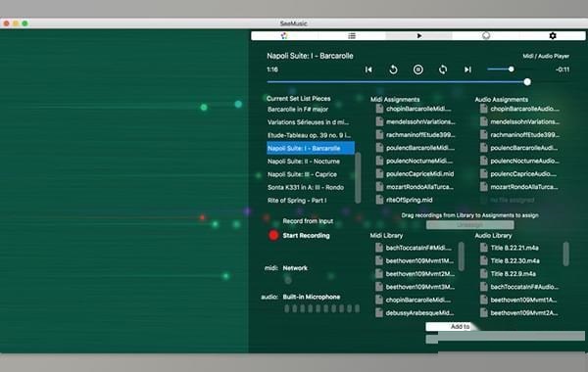The image size is (588, 372).
Task: Open the audio Built-in Microphone selector
Action: click(x=312, y=297)
